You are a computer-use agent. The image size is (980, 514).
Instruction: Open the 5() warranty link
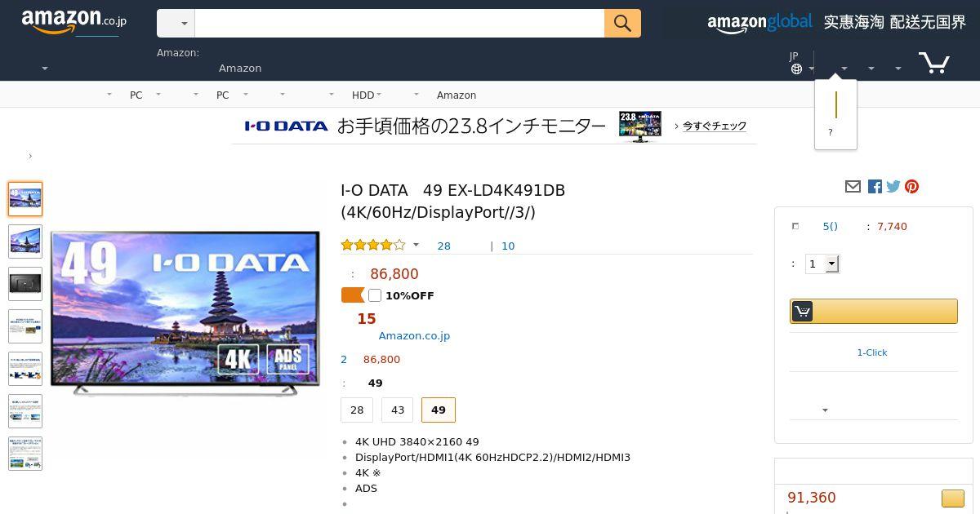point(831,226)
